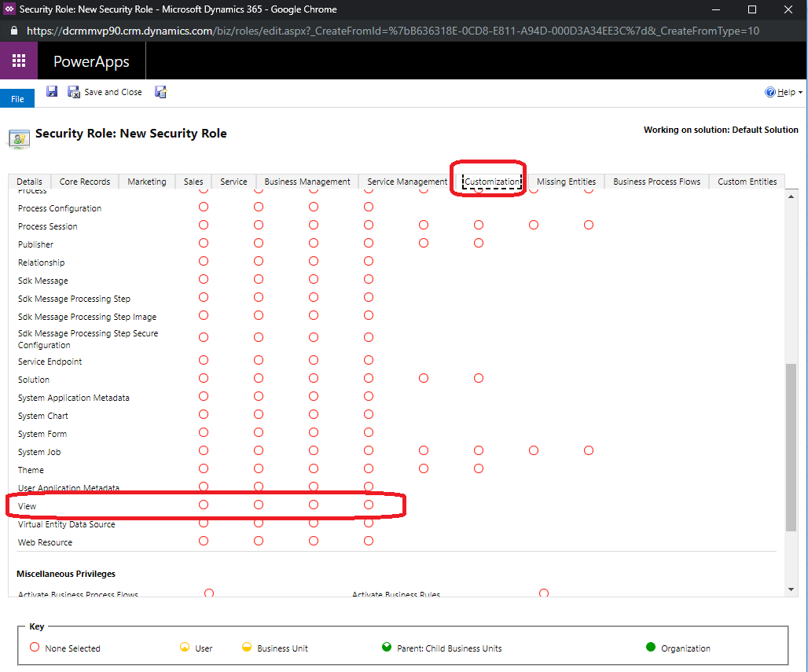Click the scrollbar up arrow
The height and width of the screenshot is (672, 808).
point(791,196)
